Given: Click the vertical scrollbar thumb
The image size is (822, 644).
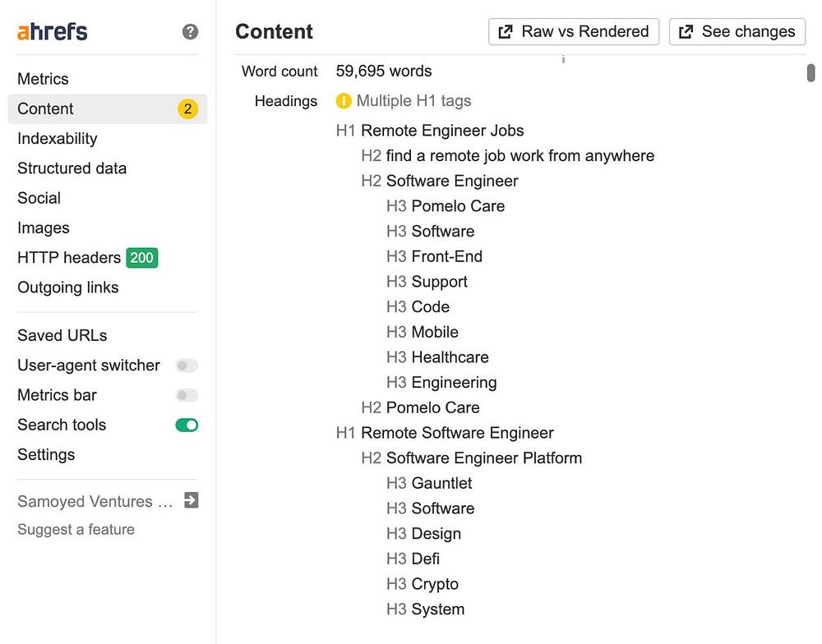Looking at the screenshot, I should (x=810, y=73).
